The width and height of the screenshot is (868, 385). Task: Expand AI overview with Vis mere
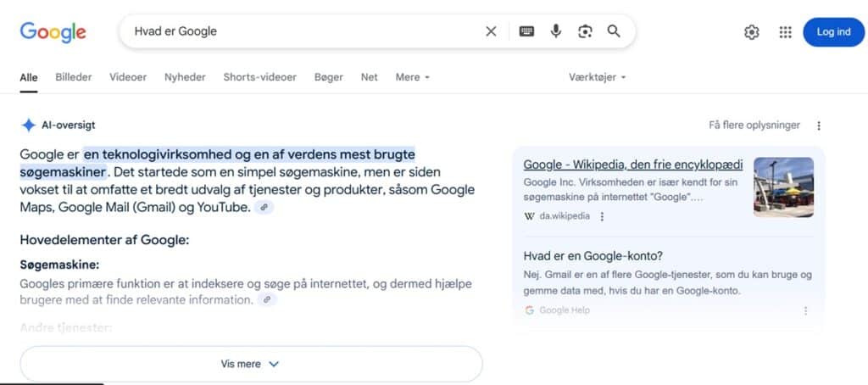click(x=250, y=364)
